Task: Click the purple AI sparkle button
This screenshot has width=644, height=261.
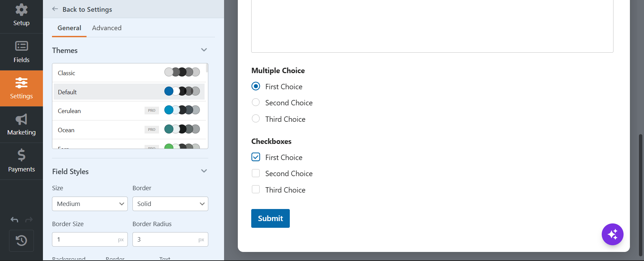Action: click(x=612, y=234)
